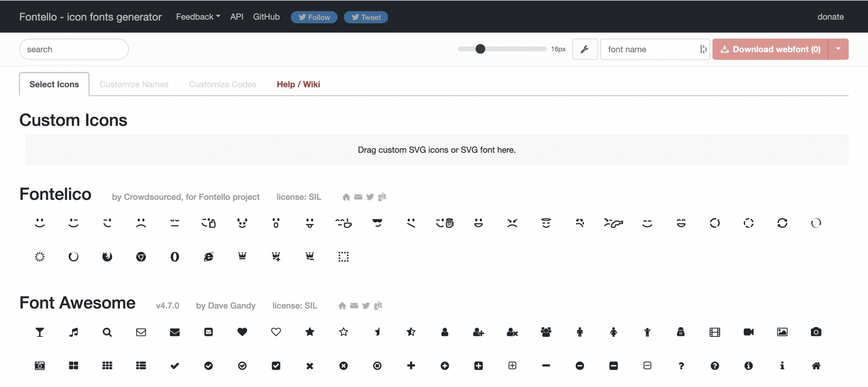This screenshot has width=868, height=387.
Task: Select the group of users icon
Action: click(x=546, y=332)
